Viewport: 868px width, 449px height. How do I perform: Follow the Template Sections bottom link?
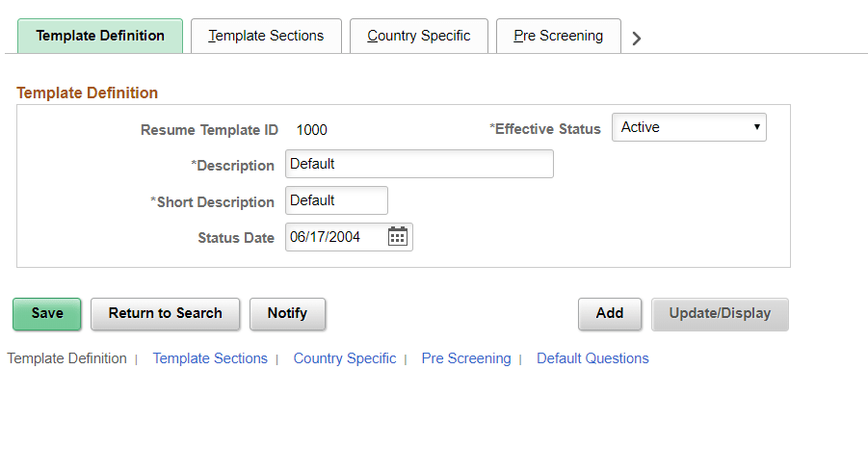click(210, 358)
